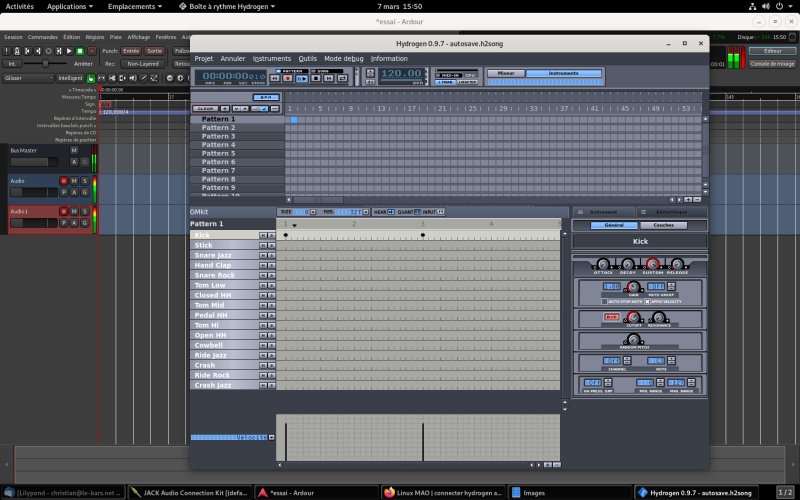Click Hydrogen's play/pause transport button
Viewport: 800px width, 500px height.
[302, 79]
